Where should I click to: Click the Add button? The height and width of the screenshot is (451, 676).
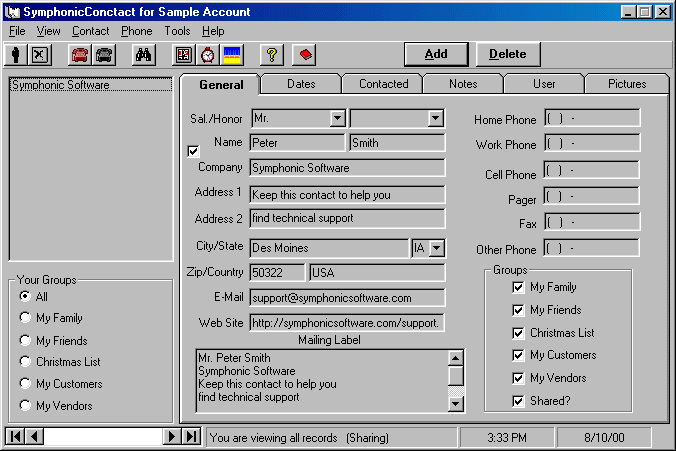436,54
